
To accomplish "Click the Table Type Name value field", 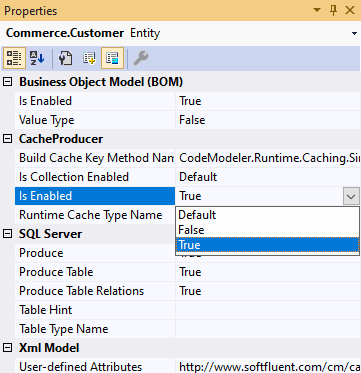I will [268, 329].
